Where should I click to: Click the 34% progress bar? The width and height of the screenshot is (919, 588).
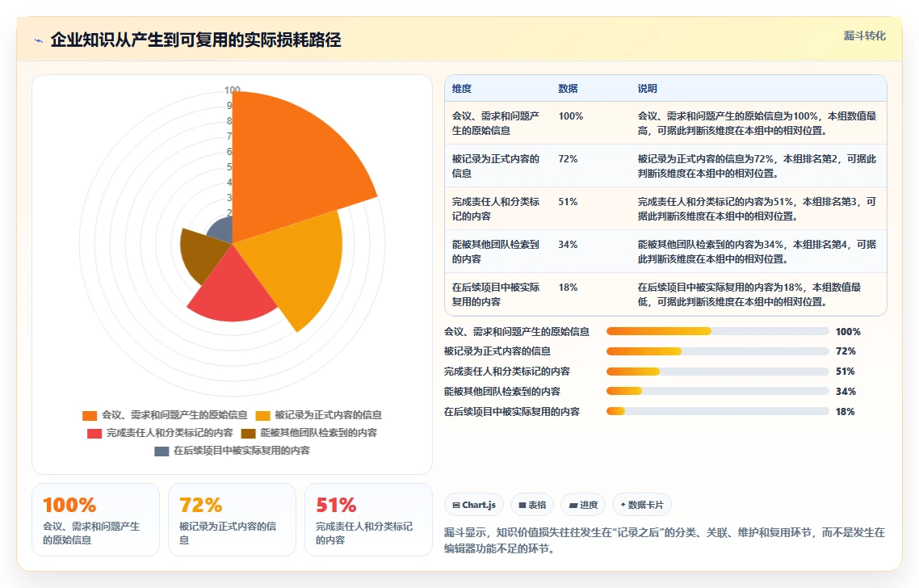pos(717,392)
